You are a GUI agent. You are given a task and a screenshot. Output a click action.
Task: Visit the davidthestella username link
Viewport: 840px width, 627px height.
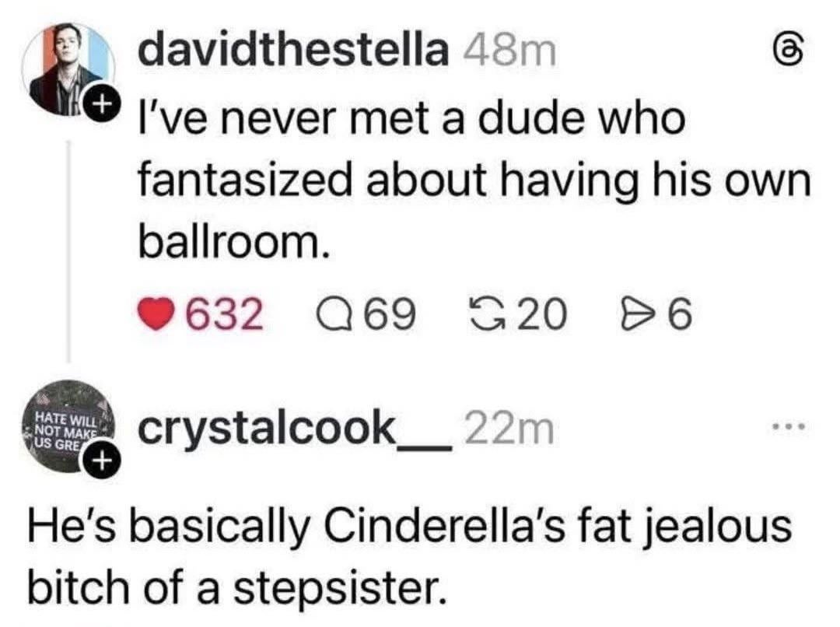[x=293, y=51]
